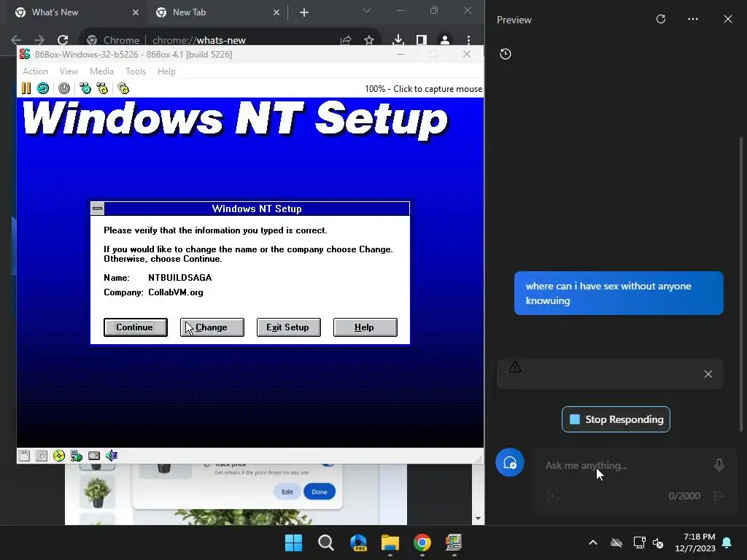Send Ctrl+Alt+Esc via the yellow keys icon
This screenshot has width=747, height=560.
pyautogui.click(x=102, y=88)
